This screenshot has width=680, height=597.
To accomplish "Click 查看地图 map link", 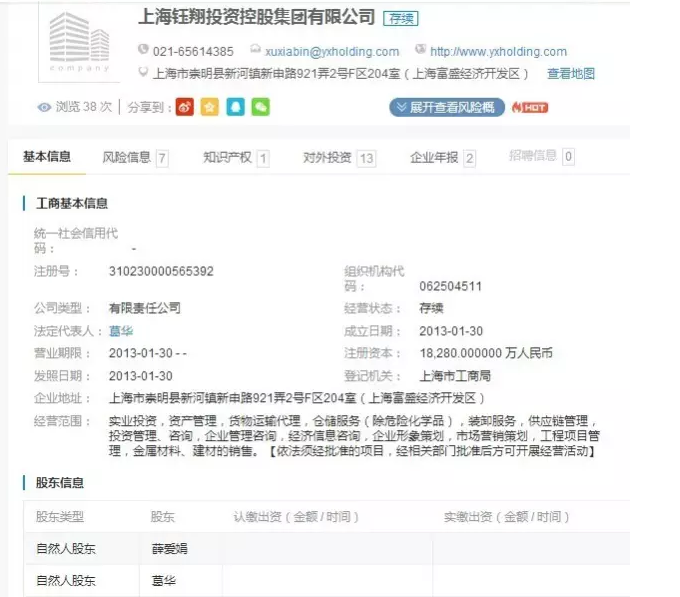I will click(x=571, y=74).
